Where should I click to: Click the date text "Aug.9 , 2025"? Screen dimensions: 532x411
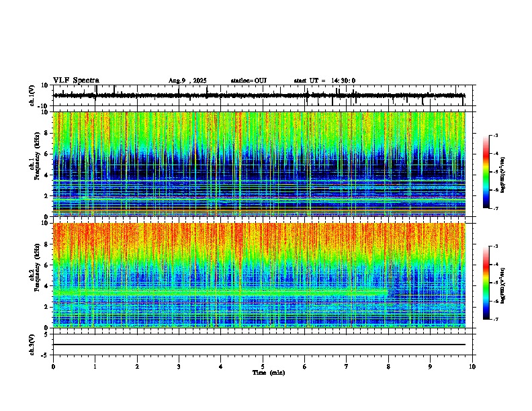click(x=187, y=81)
